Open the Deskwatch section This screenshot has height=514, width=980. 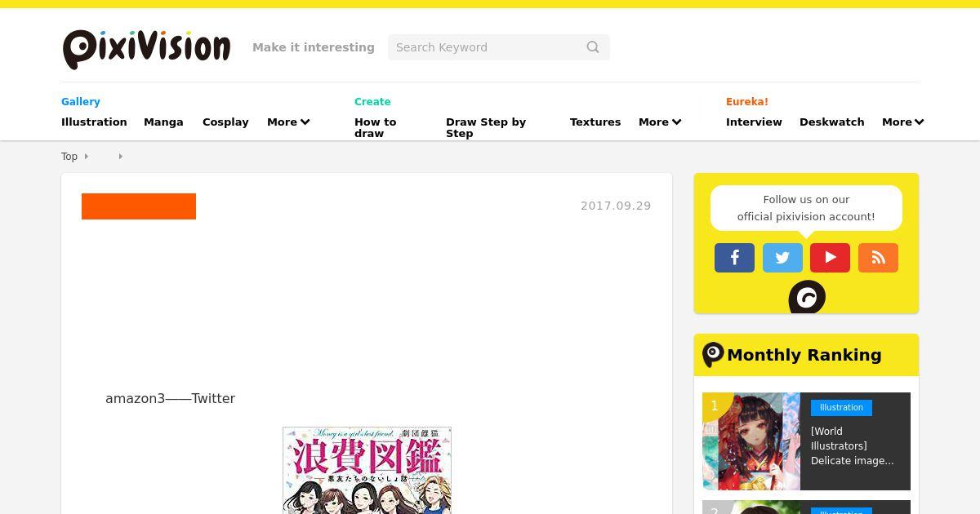831,122
